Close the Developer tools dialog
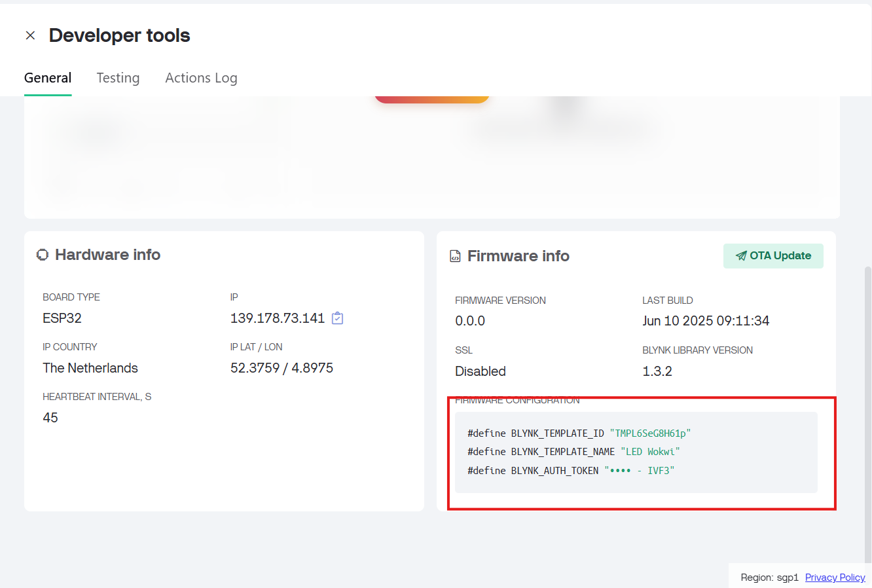The image size is (872, 588). tap(30, 35)
